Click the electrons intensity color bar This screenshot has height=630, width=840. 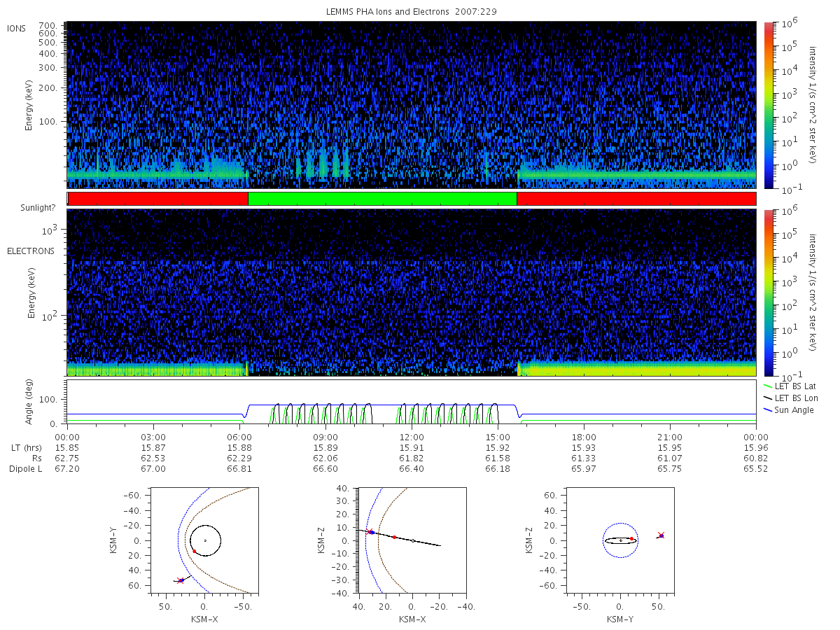click(x=768, y=293)
